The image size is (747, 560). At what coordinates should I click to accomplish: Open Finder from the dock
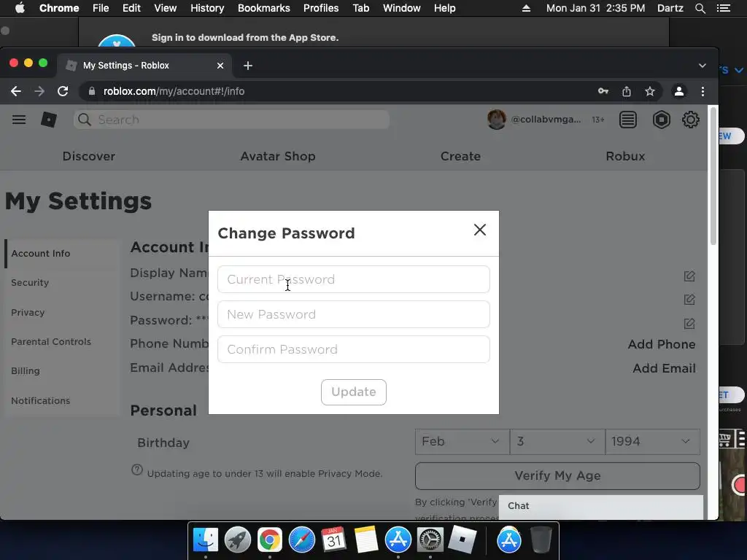click(x=206, y=540)
